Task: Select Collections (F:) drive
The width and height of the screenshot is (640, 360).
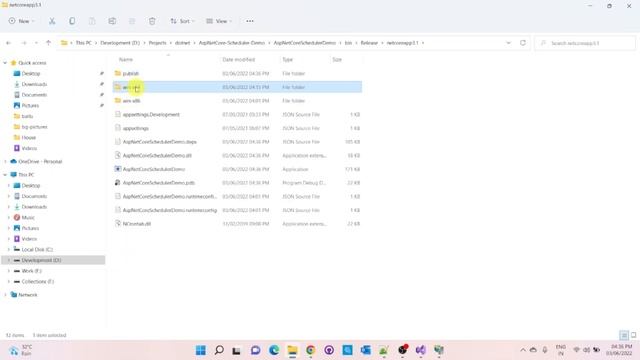Action: pyautogui.click(x=38, y=282)
